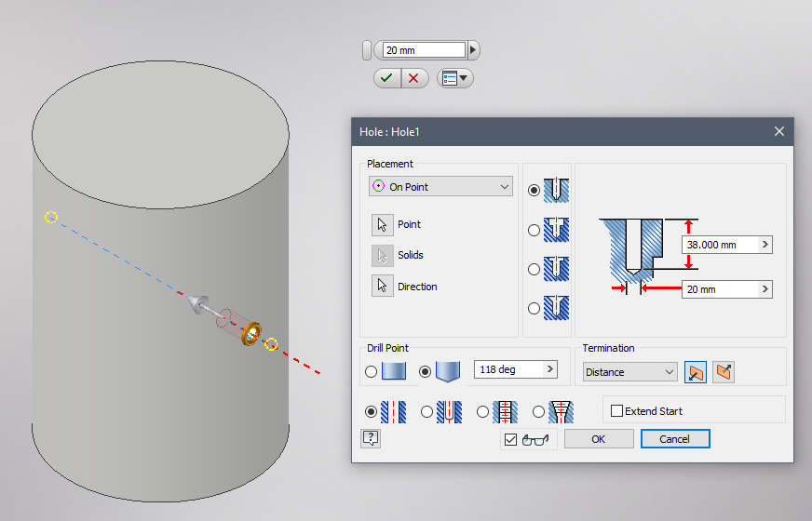Click the yellow work point near the hole
This screenshot has height=521, width=812.
[x=271, y=344]
